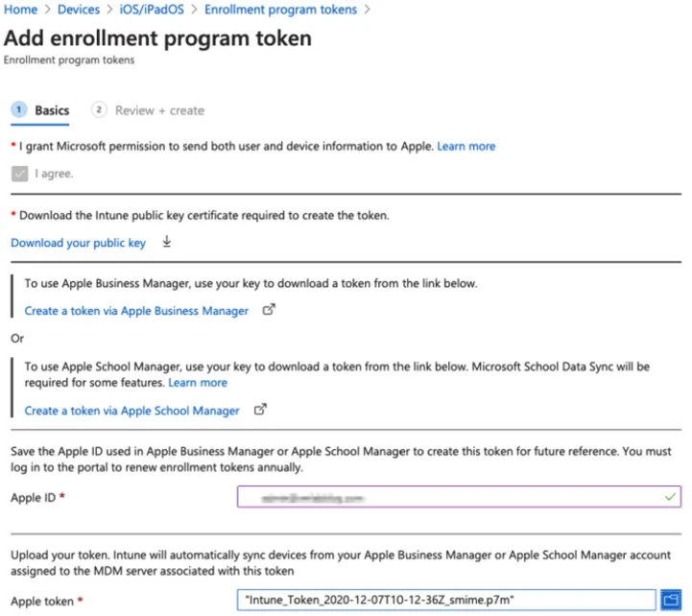
Task: Navigate to iOS/iPadOS breadcrumb
Action: (x=152, y=10)
